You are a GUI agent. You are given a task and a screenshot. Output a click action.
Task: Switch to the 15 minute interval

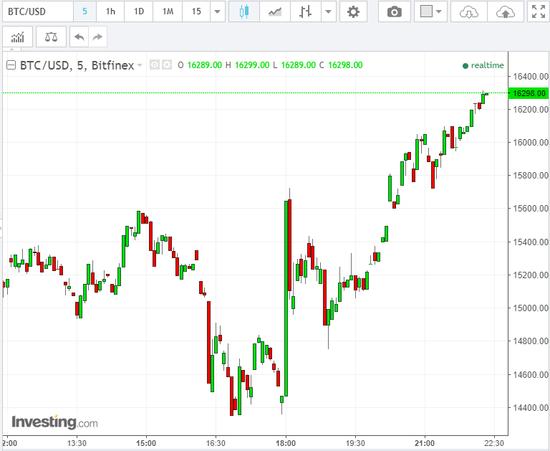[x=196, y=12]
